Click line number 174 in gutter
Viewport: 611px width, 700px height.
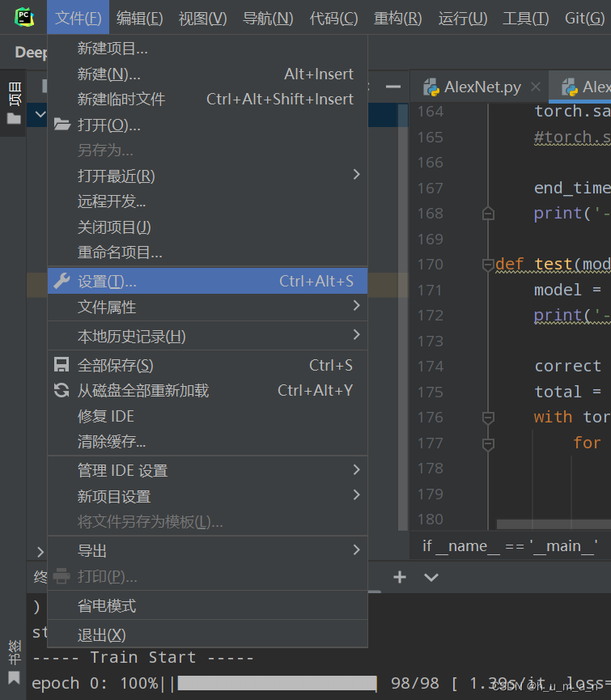[x=431, y=367]
